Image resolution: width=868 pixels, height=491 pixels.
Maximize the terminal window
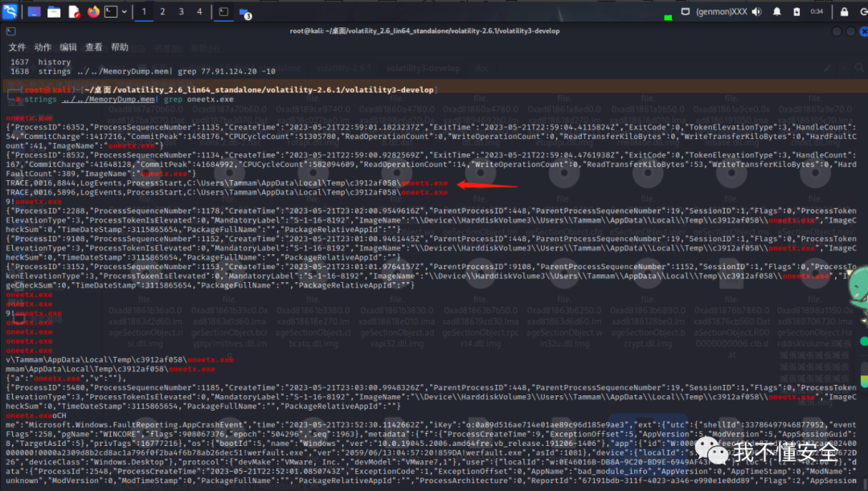[850, 31]
